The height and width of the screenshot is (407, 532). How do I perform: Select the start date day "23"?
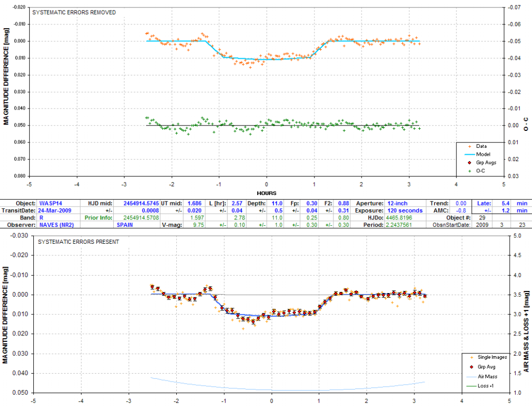522,225
